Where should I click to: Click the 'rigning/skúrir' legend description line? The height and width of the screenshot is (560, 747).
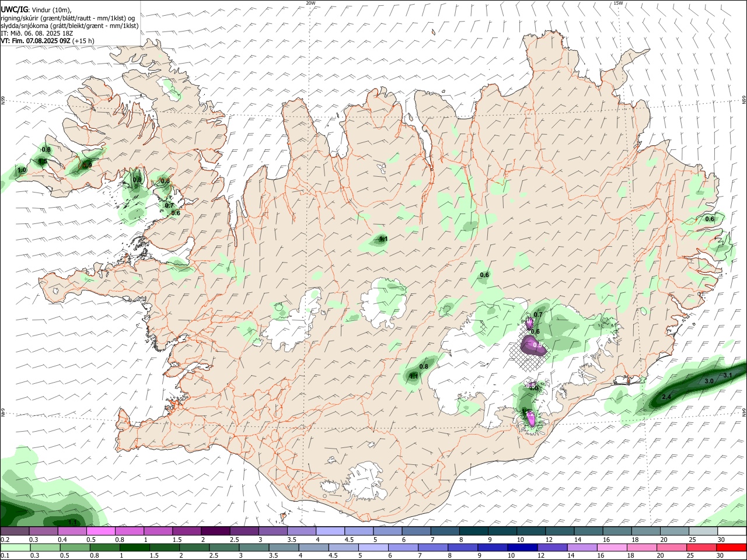click(68, 17)
